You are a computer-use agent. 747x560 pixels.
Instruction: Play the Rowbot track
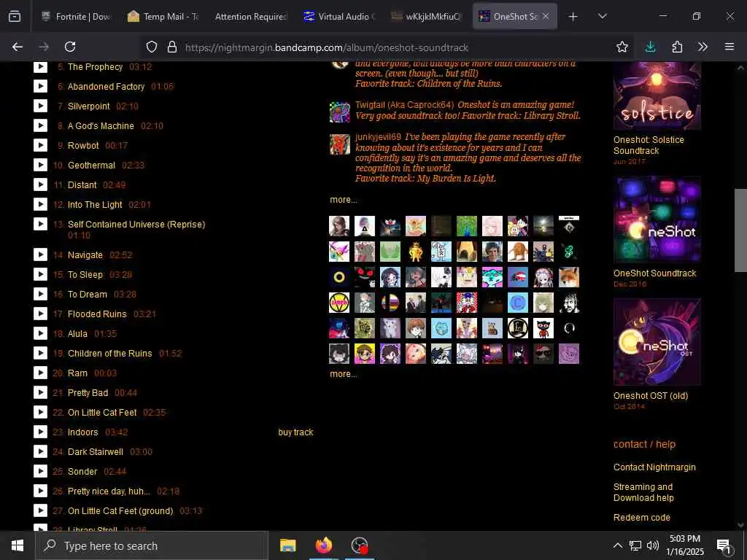coord(41,145)
